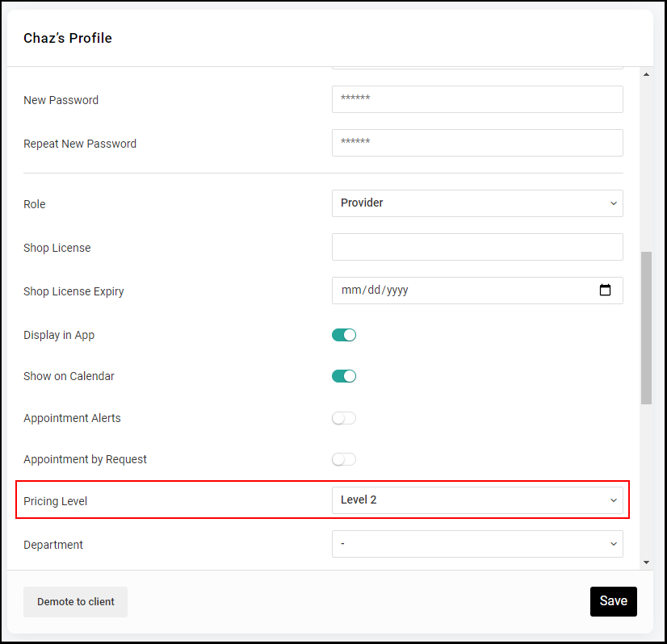Click the Pricing Level label
Viewport: 667px width, 644px height.
[55, 501]
